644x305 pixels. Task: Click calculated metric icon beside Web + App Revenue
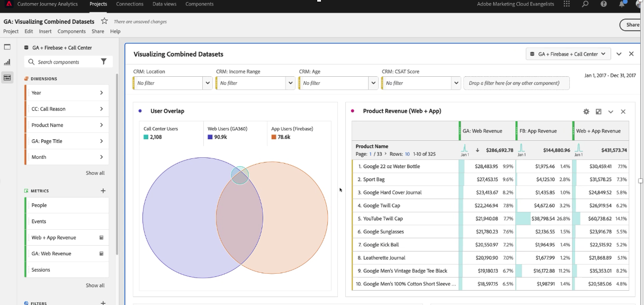point(101,238)
